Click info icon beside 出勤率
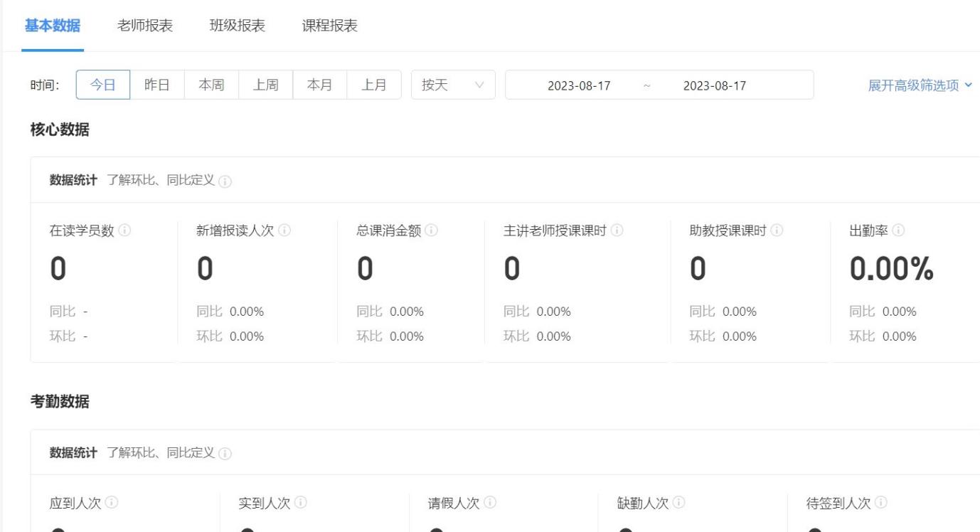The width and height of the screenshot is (980, 532). click(x=898, y=230)
